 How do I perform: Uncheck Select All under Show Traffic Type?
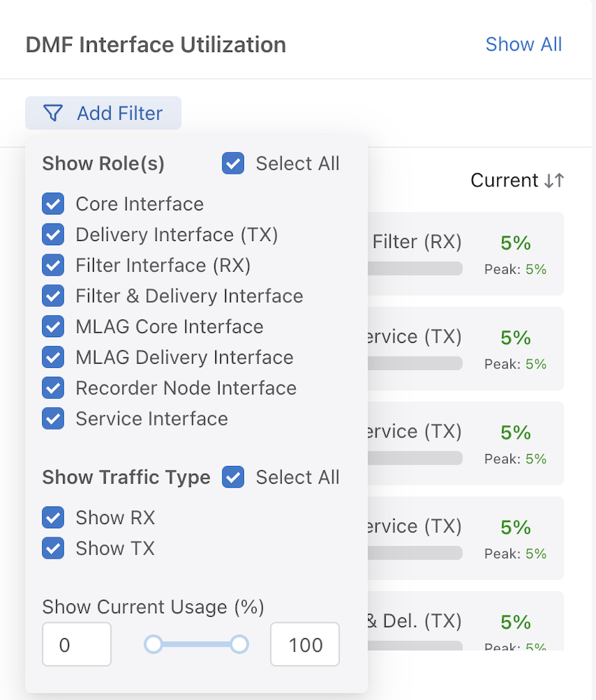coord(233,477)
